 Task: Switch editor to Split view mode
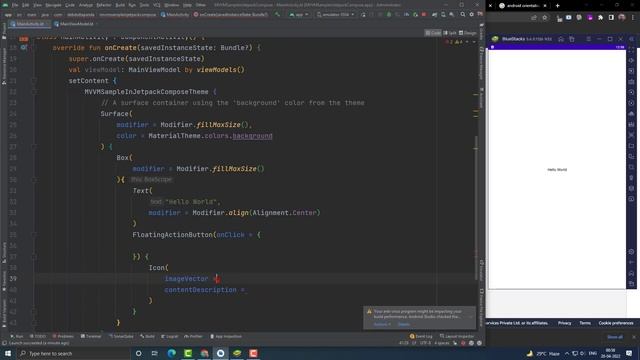450,33
